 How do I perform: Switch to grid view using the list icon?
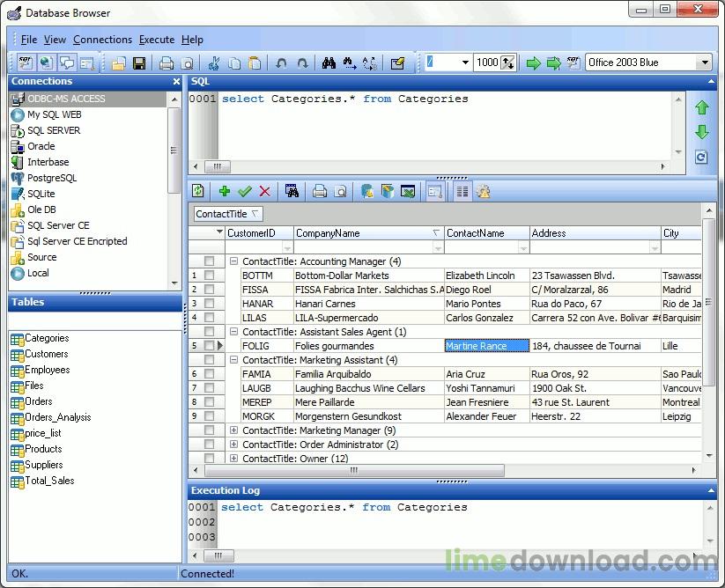(x=463, y=191)
